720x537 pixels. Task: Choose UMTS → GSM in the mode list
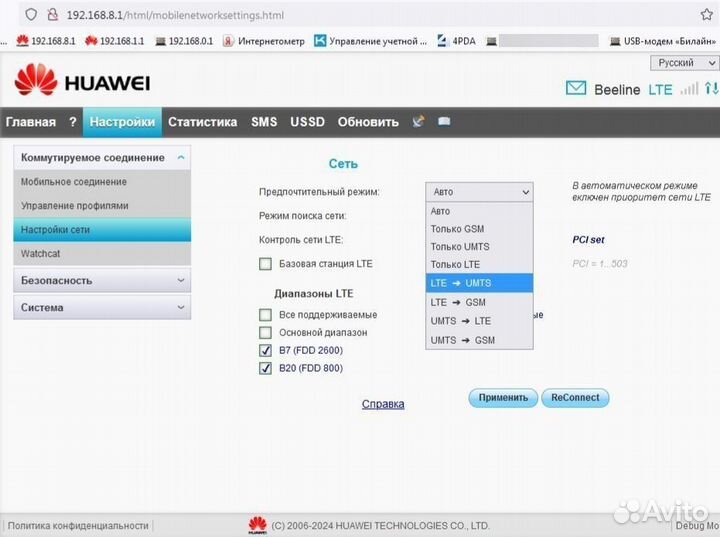479,340
